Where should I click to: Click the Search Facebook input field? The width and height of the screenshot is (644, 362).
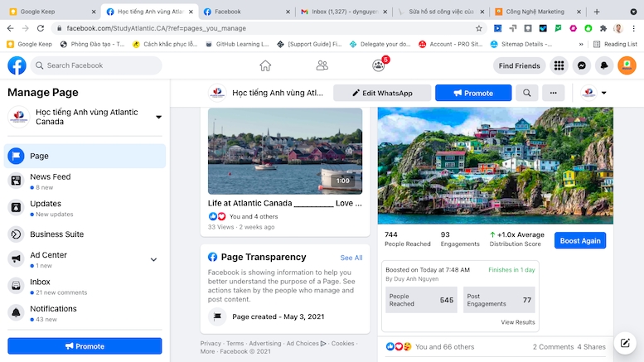(x=96, y=65)
